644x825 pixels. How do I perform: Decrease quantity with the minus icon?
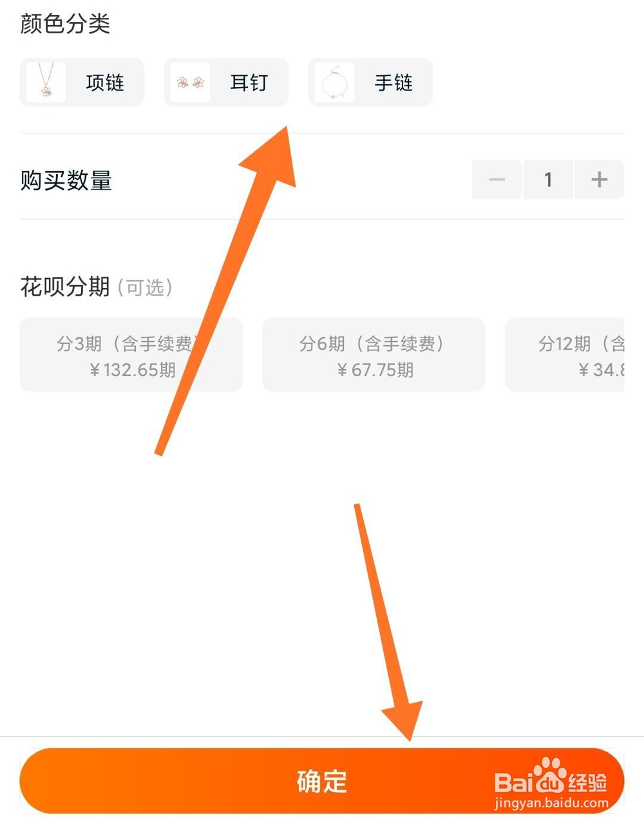point(497,179)
